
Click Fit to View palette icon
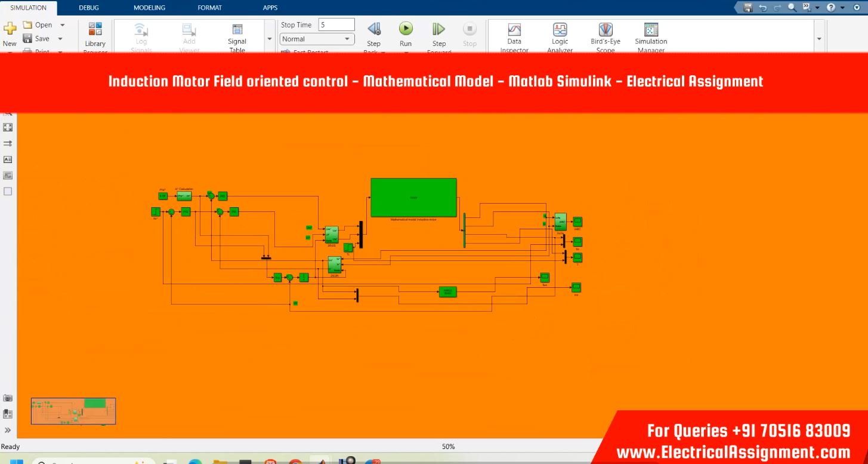[x=8, y=127]
